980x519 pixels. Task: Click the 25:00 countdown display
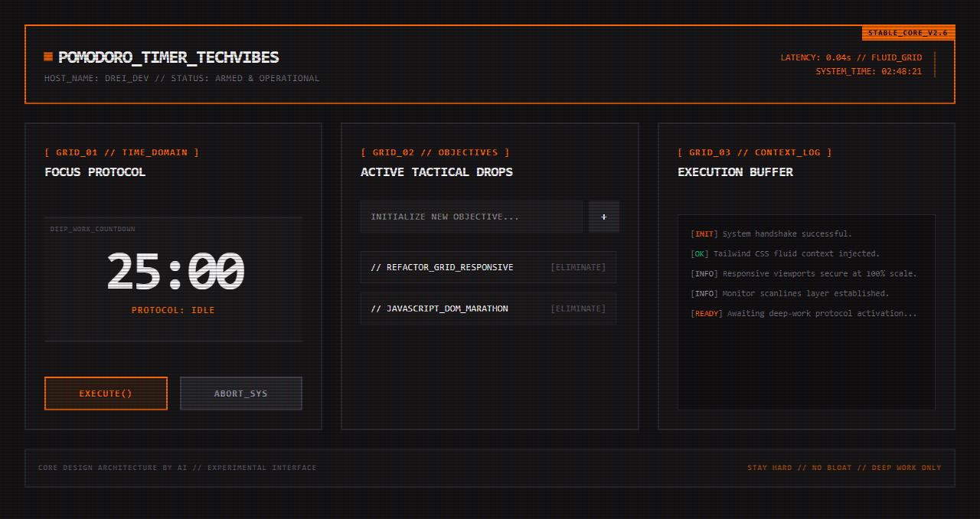point(175,272)
